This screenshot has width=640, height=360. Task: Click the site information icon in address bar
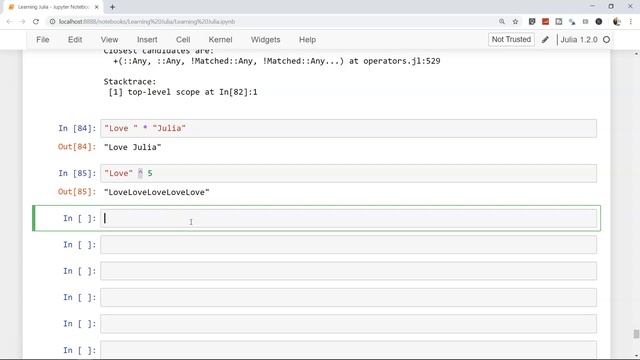point(52,22)
